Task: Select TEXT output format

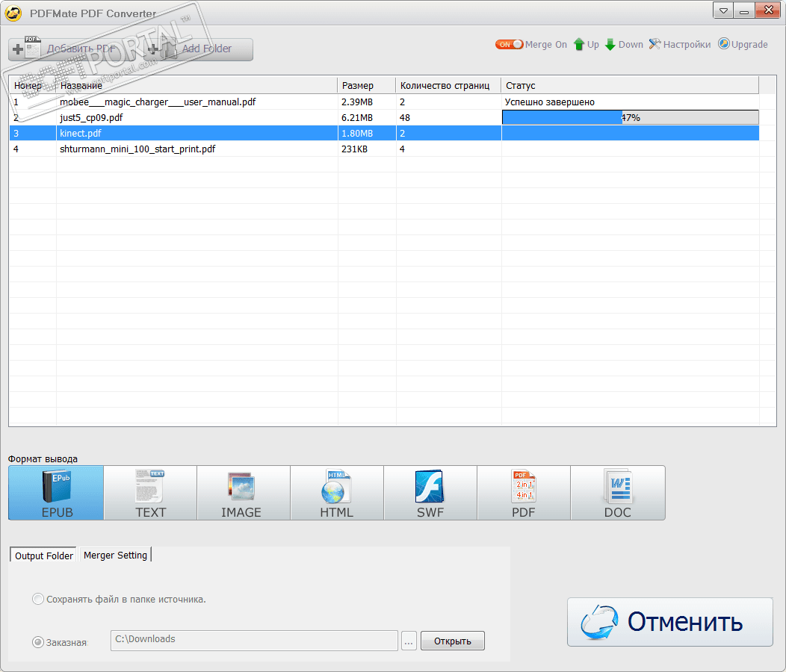Action: pyautogui.click(x=150, y=493)
